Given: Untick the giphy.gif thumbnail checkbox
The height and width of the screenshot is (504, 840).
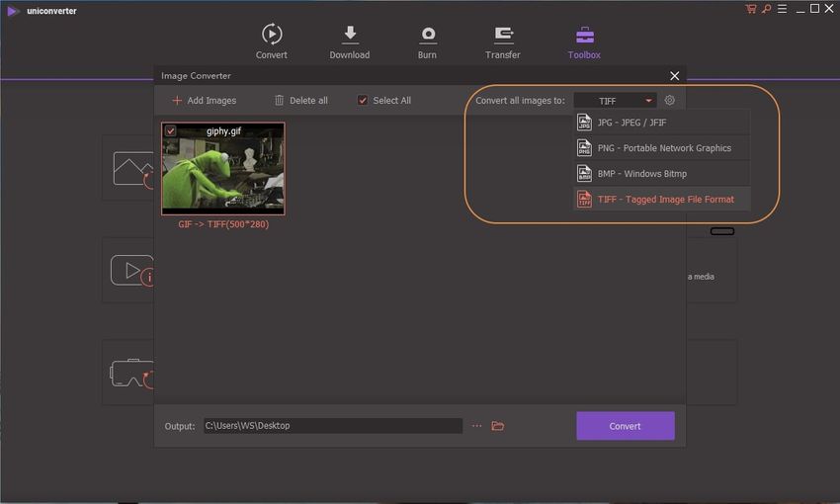Looking at the screenshot, I should 171,130.
